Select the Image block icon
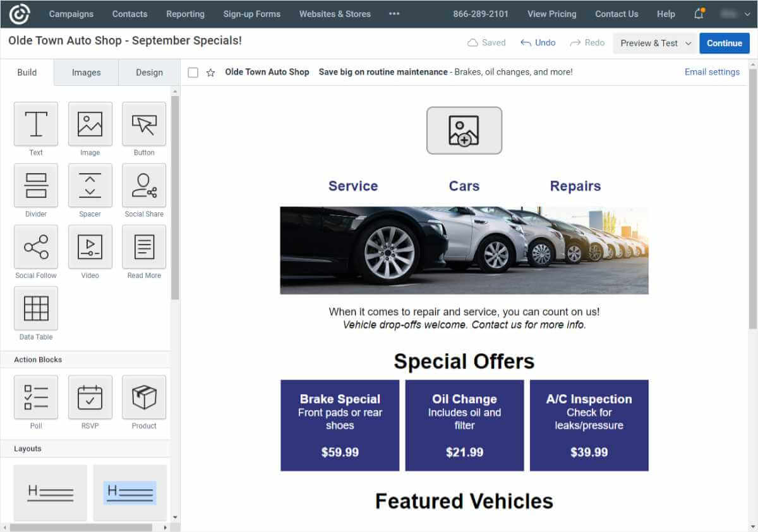 coord(90,124)
